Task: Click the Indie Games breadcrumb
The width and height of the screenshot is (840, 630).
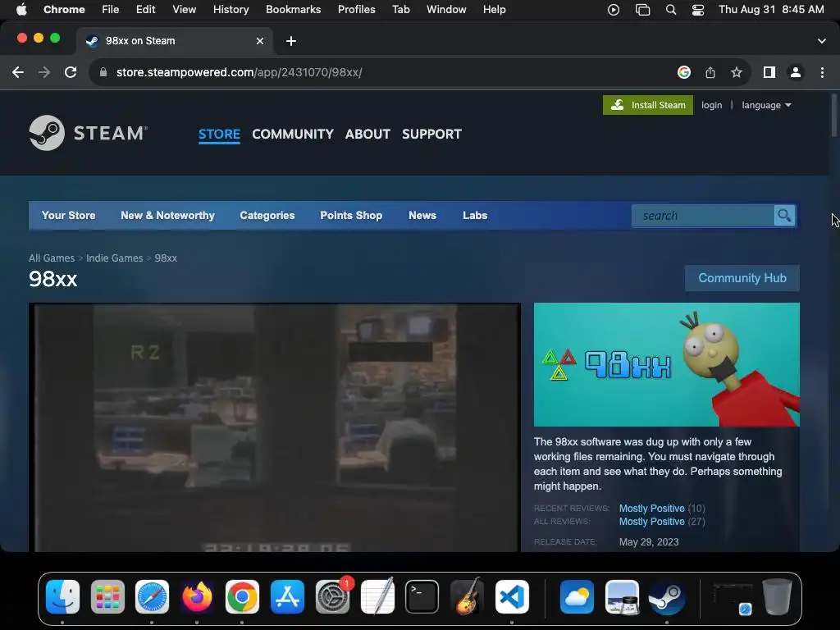Action: pyautogui.click(x=115, y=258)
